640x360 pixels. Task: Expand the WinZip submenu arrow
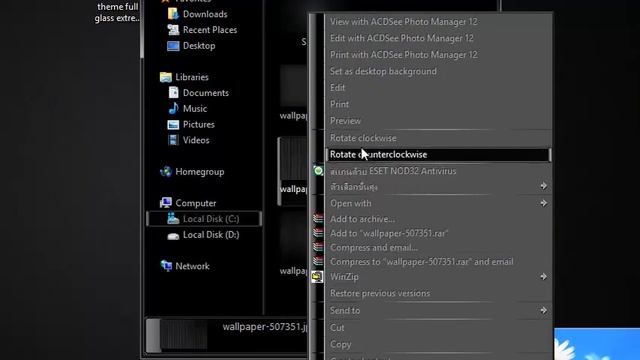pos(544,277)
